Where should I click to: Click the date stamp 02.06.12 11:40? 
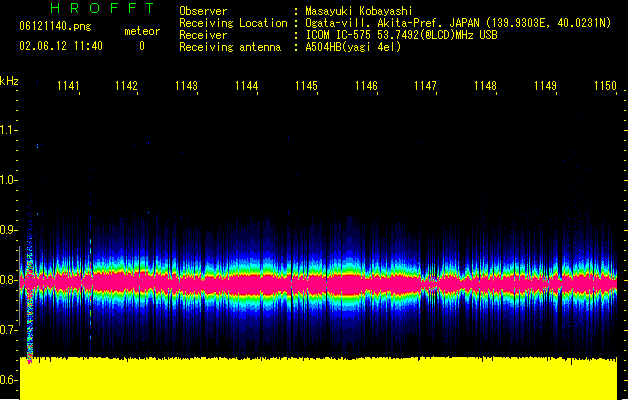[61, 46]
